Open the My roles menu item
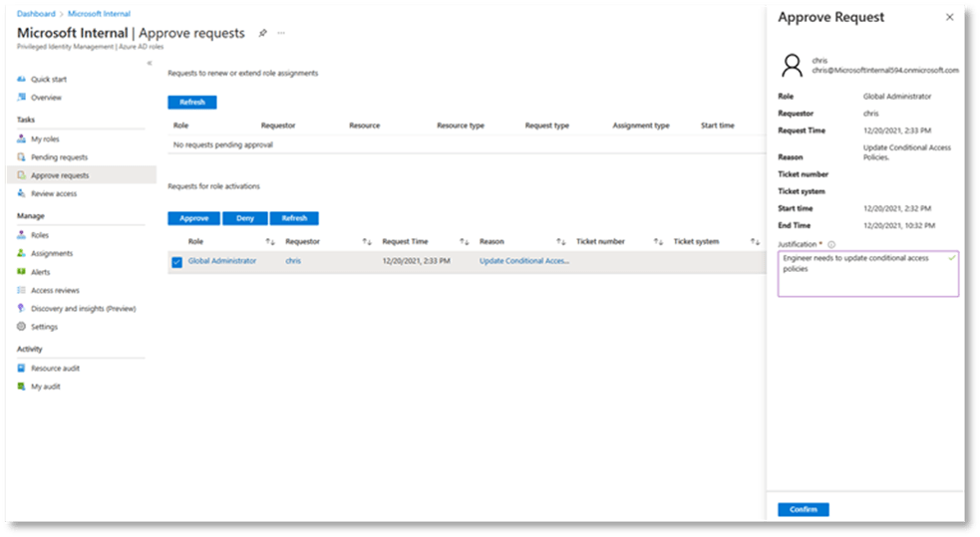This screenshot has width=980, height=537. (x=45, y=139)
